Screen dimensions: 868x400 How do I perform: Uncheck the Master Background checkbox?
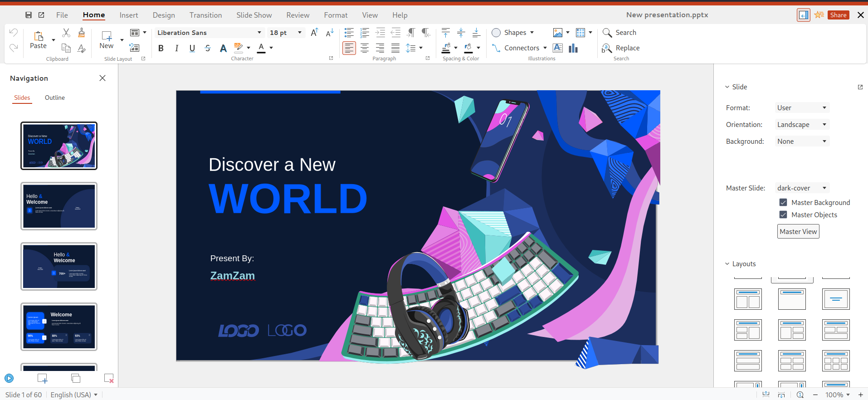[x=783, y=202]
